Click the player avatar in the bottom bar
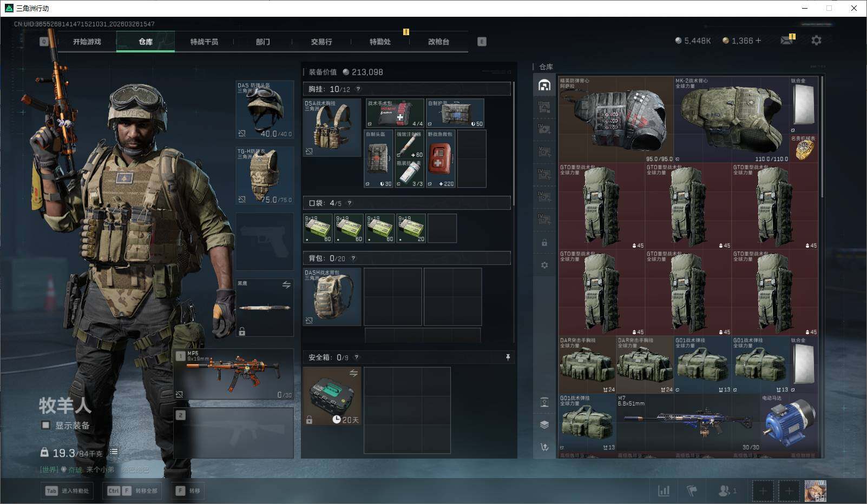Image resolution: width=867 pixels, height=504 pixels. coord(815,491)
